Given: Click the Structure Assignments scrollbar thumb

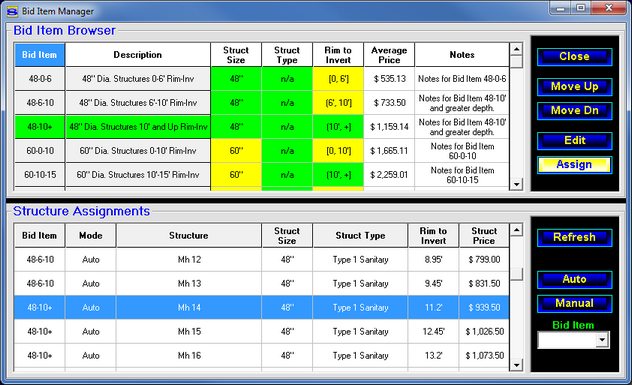Looking at the screenshot, I should (x=516, y=274).
